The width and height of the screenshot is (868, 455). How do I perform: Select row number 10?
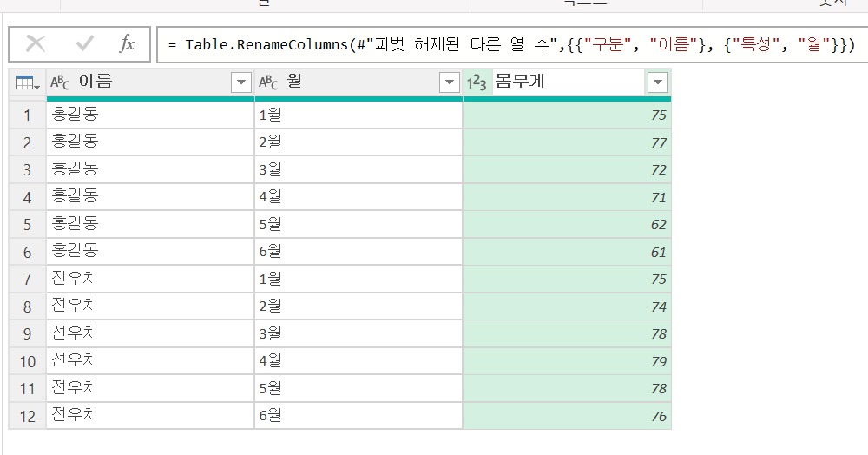pyautogui.click(x=27, y=361)
